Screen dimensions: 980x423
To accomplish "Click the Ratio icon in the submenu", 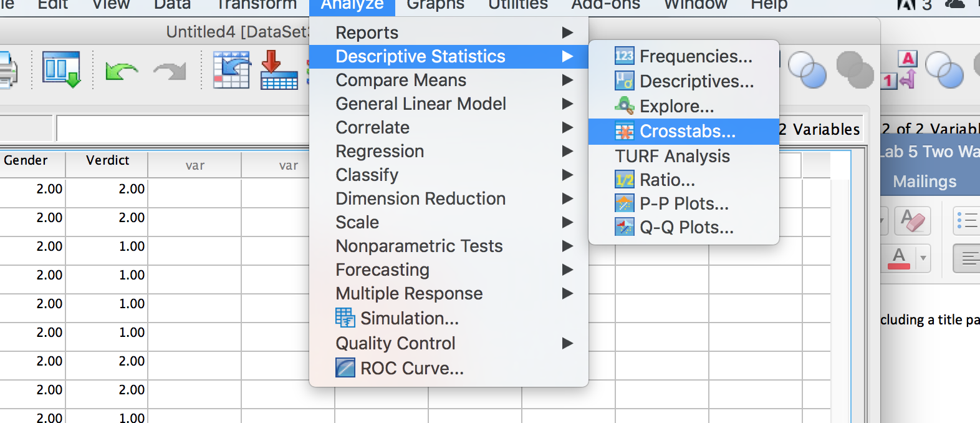I will 624,180.
